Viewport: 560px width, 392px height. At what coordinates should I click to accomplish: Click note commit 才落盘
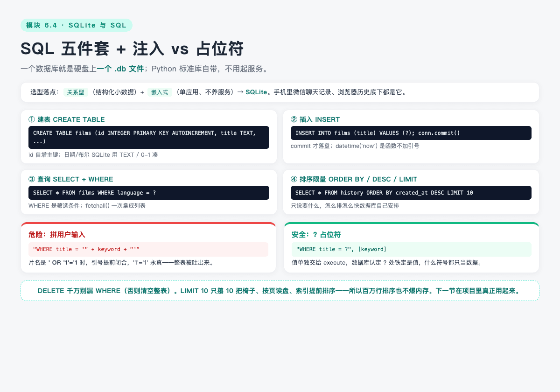coord(355,146)
